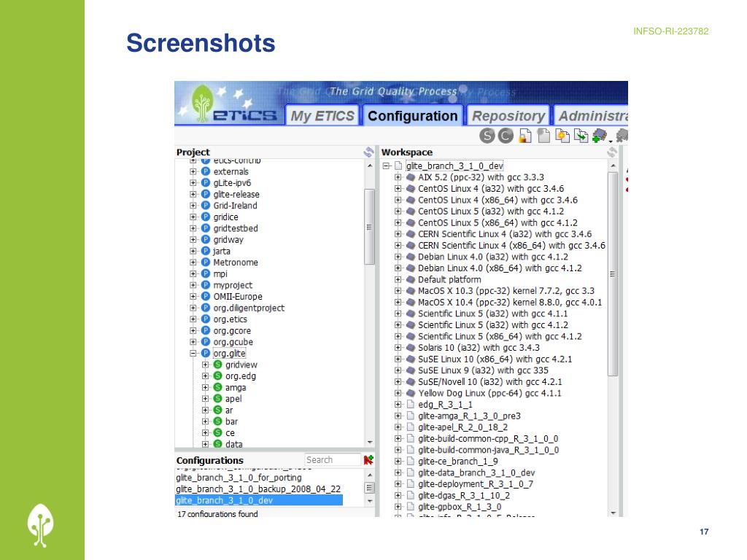Screen dimensions: 747x560
Task: Expand the org.gcube project node
Action: (x=193, y=342)
